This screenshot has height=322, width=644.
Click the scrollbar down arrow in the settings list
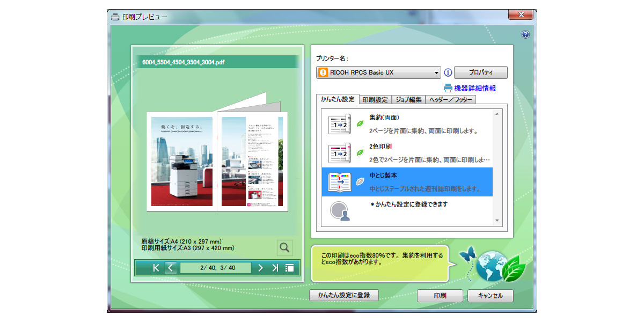coord(496,221)
